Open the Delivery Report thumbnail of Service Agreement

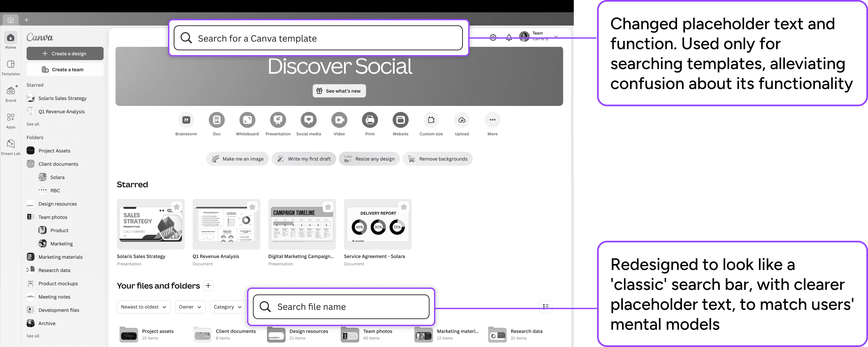(x=378, y=224)
